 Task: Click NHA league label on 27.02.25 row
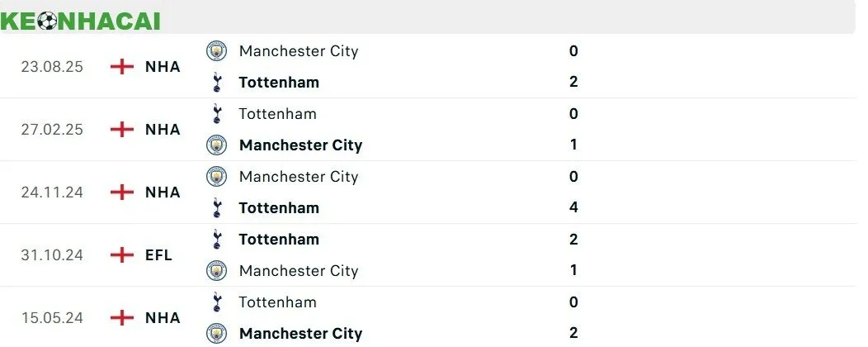click(x=163, y=130)
